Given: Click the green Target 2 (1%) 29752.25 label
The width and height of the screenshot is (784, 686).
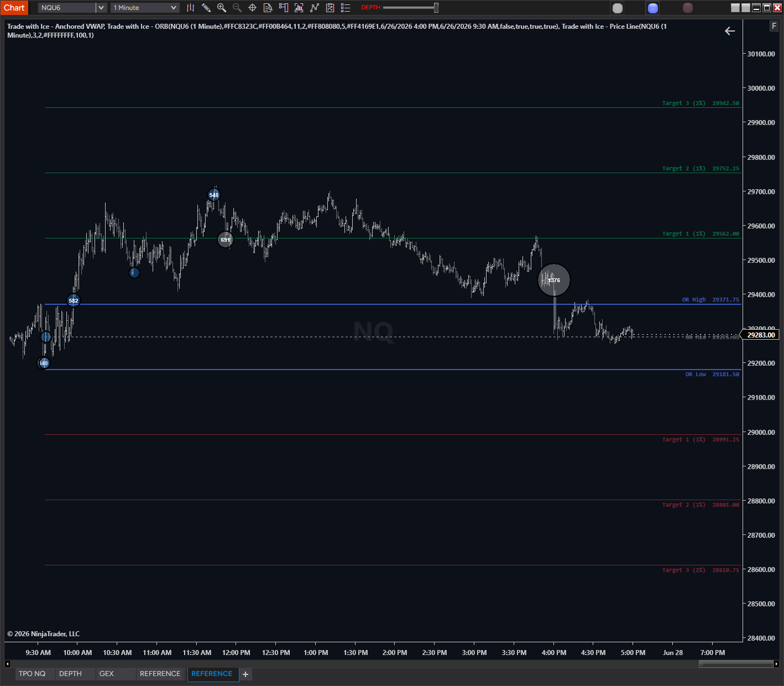Looking at the screenshot, I should coord(701,169).
